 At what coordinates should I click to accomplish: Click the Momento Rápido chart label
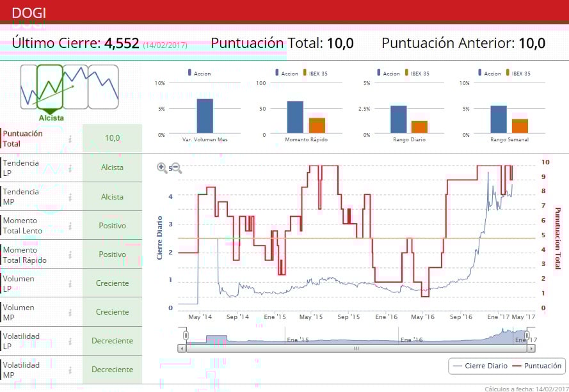(306, 139)
